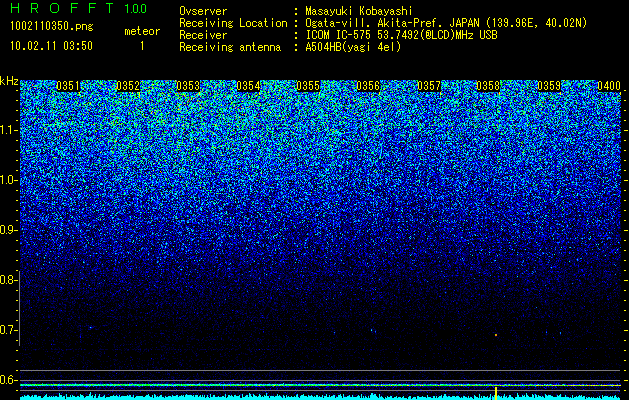
Task: Click the 0.8 kHz axis label
Action: click(7, 280)
